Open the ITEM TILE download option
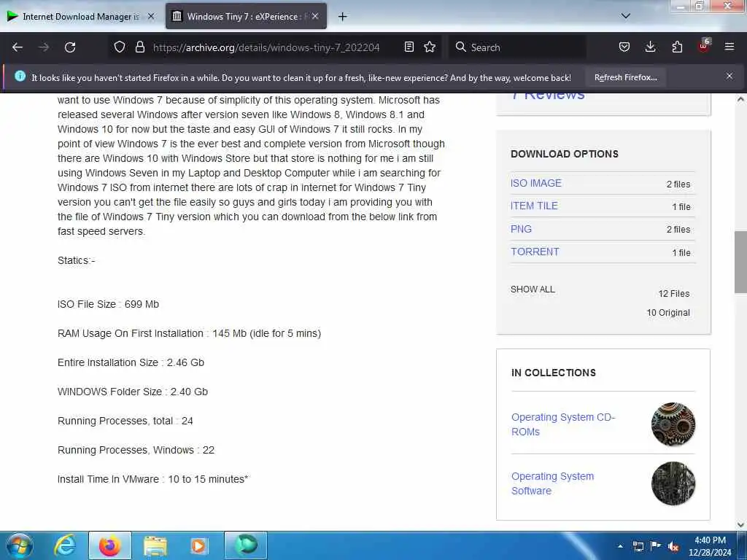The height and width of the screenshot is (560, 747). pyautogui.click(x=534, y=206)
